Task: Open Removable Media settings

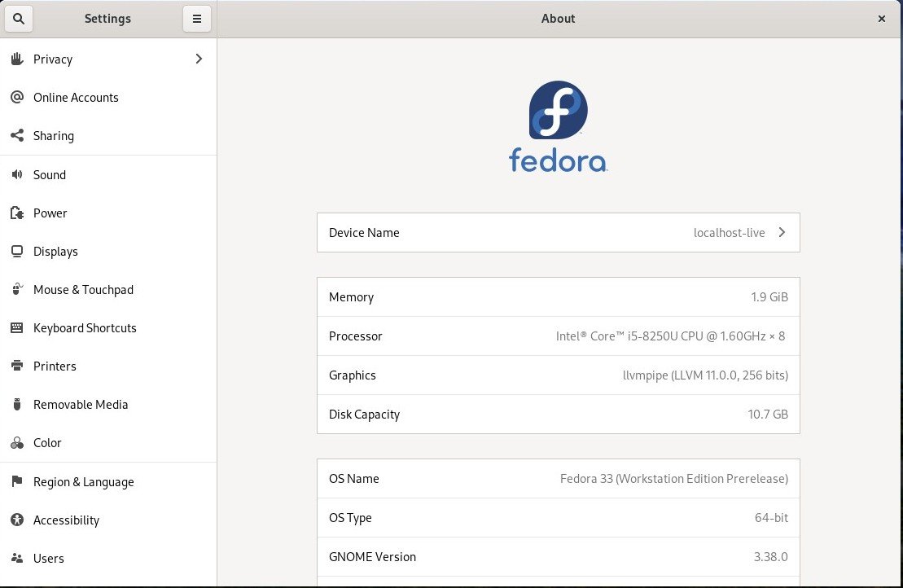Action: point(80,404)
